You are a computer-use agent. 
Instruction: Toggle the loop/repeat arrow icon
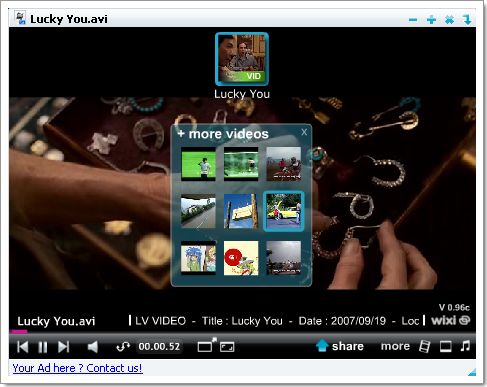click(123, 347)
